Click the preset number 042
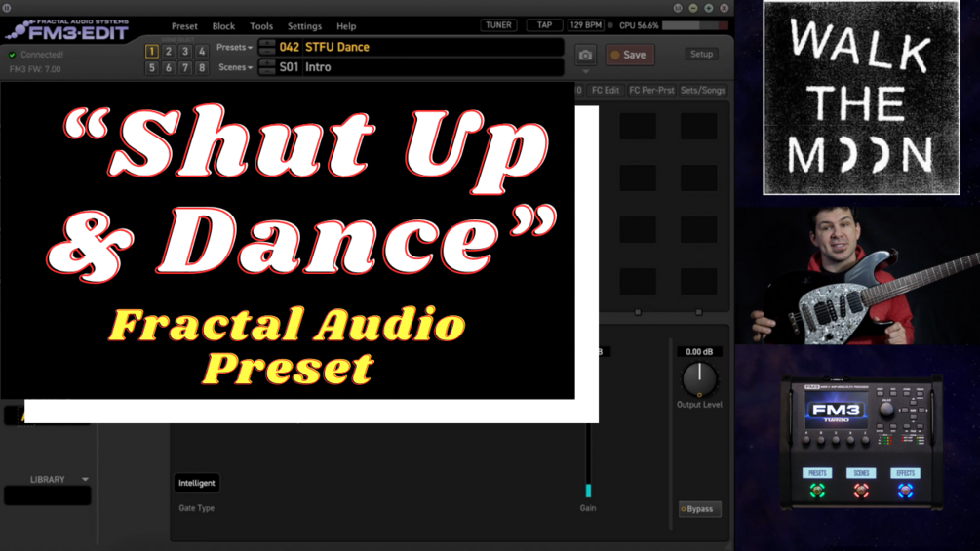 point(289,48)
